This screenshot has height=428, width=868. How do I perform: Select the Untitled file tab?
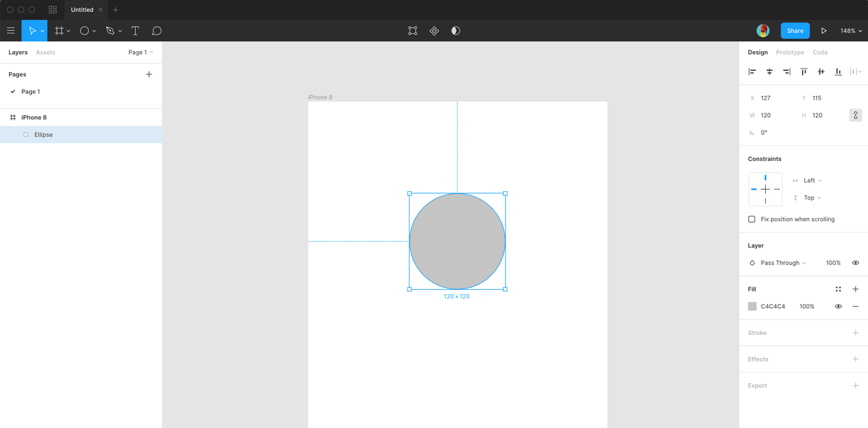click(82, 10)
